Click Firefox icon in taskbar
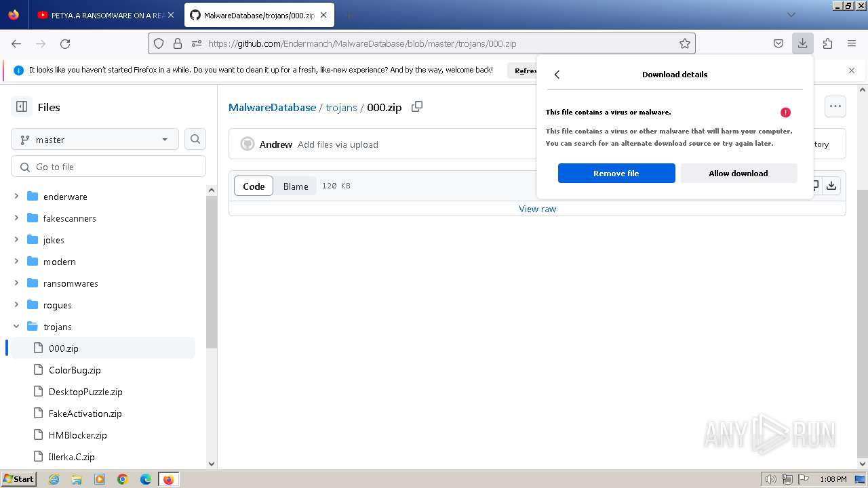This screenshot has height=488, width=868. coord(168,479)
